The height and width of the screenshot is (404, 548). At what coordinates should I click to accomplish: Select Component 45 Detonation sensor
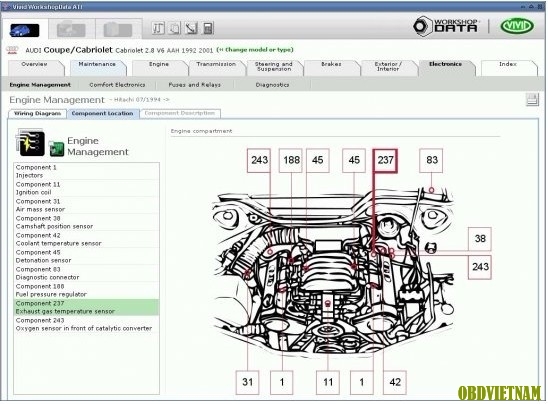[x=86, y=256]
